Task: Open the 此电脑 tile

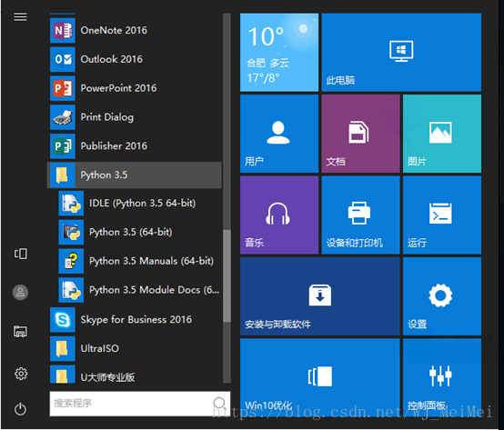Action: point(401,53)
